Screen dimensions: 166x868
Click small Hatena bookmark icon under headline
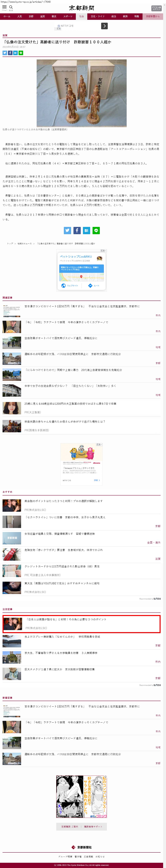click(x=16, y=53)
